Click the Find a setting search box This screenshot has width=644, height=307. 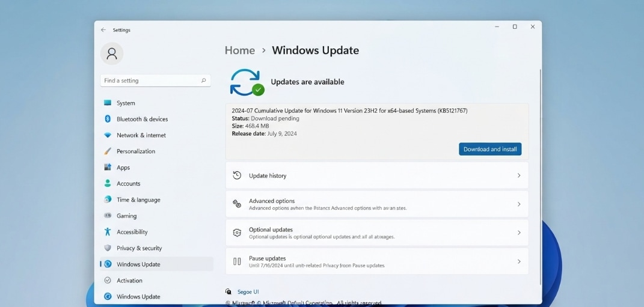coord(155,81)
